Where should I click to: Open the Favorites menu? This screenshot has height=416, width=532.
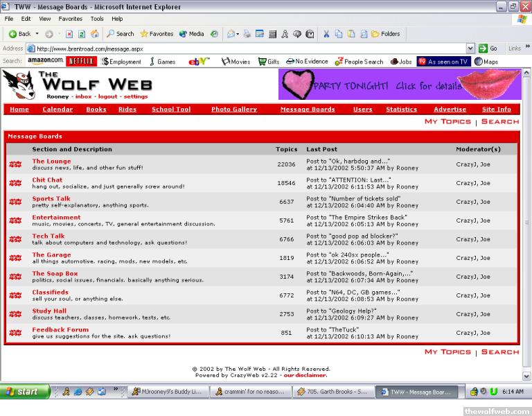70,19
